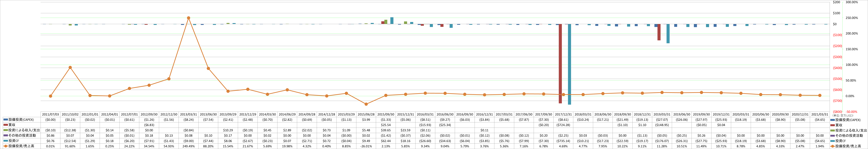The width and height of the screenshot is (868, 149).
Task: Select the 2012/09/30 date column header
Action: (149, 114)
